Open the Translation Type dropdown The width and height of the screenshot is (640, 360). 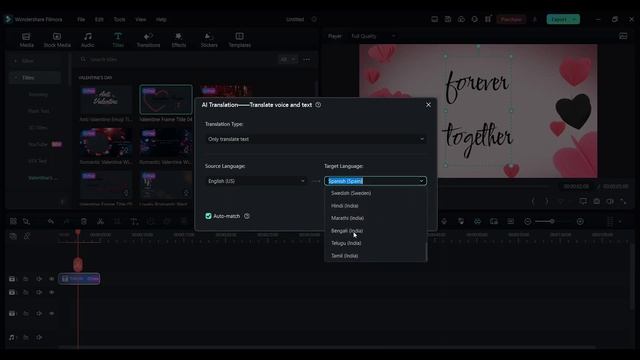(x=316, y=139)
